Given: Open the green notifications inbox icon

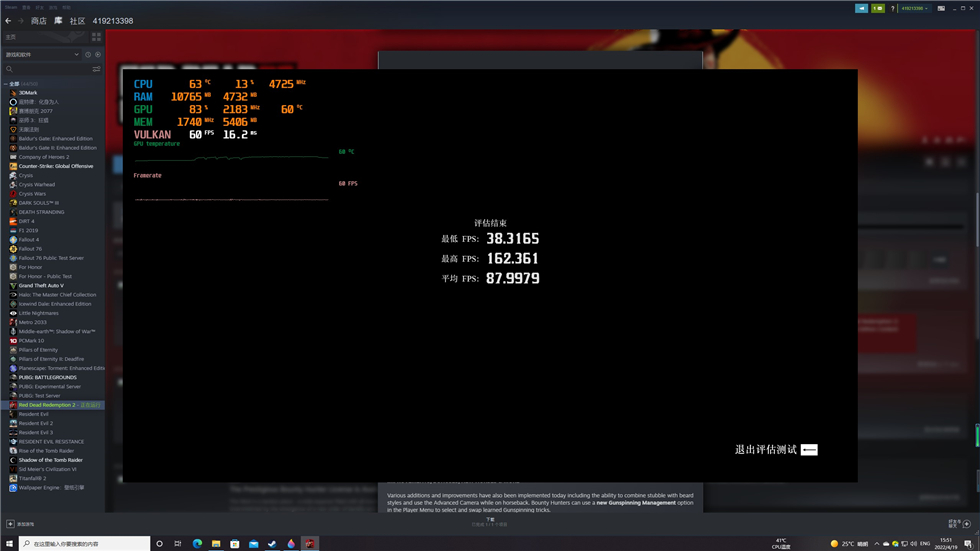Looking at the screenshot, I should point(878,8).
